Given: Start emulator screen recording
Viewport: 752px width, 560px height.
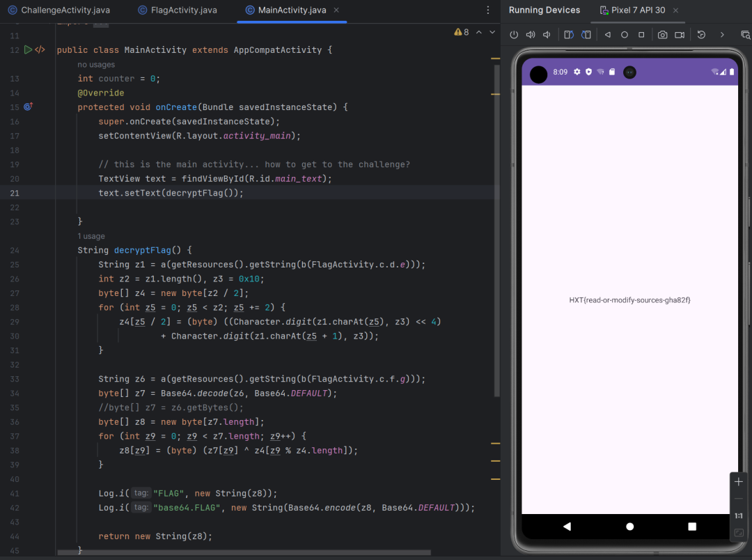Looking at the screenshot, I should [680, 35].
